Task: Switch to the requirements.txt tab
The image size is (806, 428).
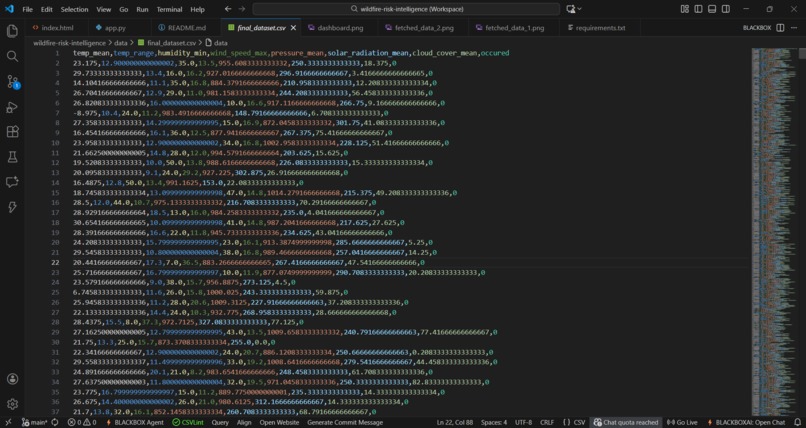Action: [x=600, y=28]
